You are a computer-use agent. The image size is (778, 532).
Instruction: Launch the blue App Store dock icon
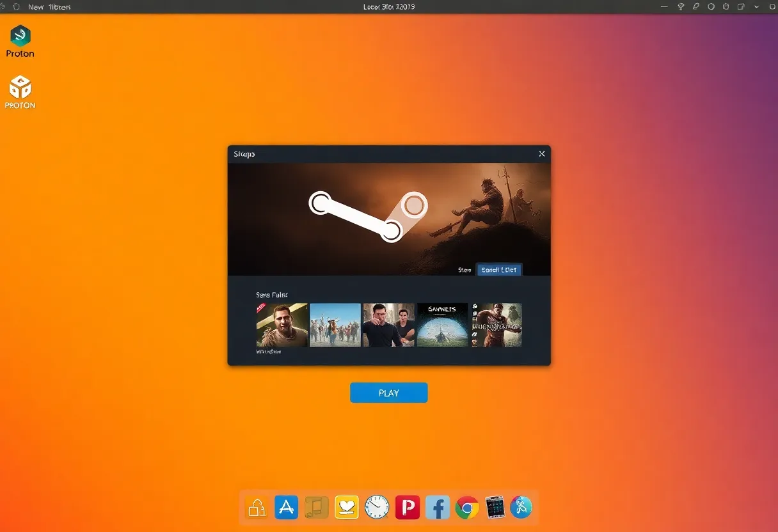pyautogui.click(x=287, y=508)
